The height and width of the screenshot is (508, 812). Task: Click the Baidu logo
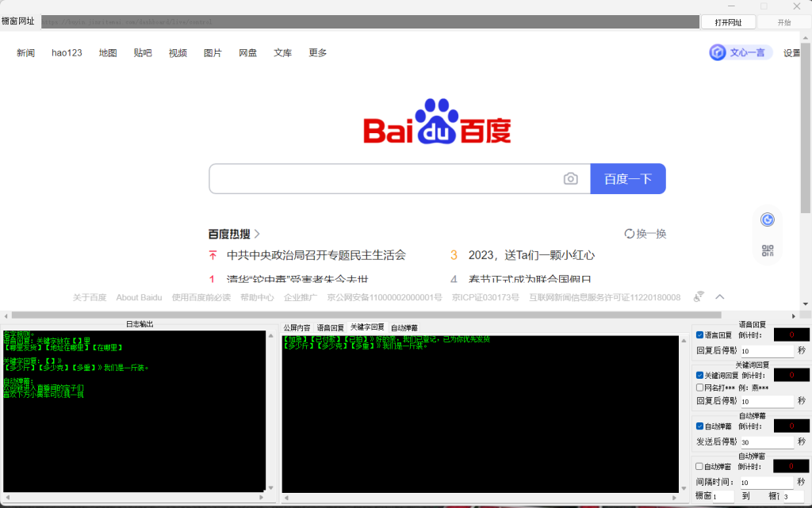coord(437,123)
